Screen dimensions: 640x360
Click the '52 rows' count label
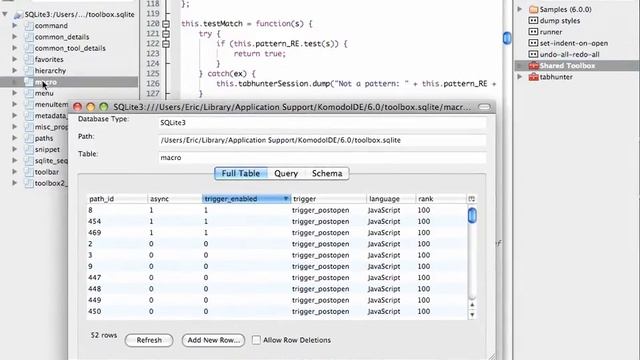coord(104,335)
